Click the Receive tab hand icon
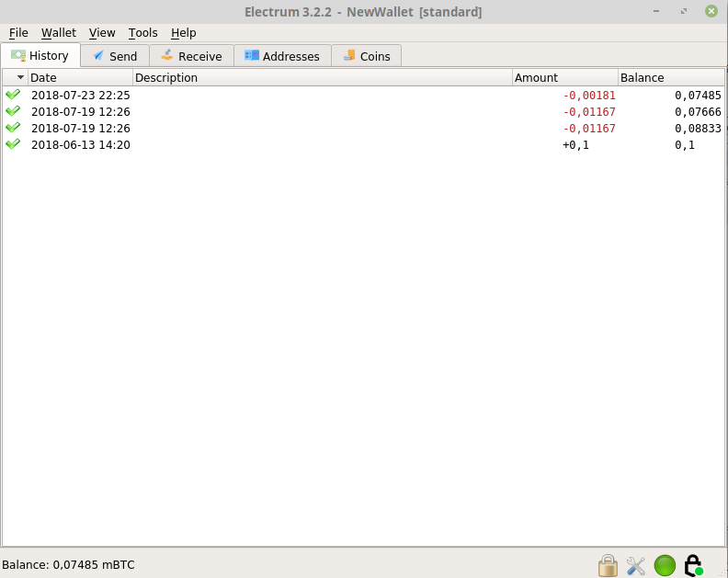728x578 pixels. [166, 56]
